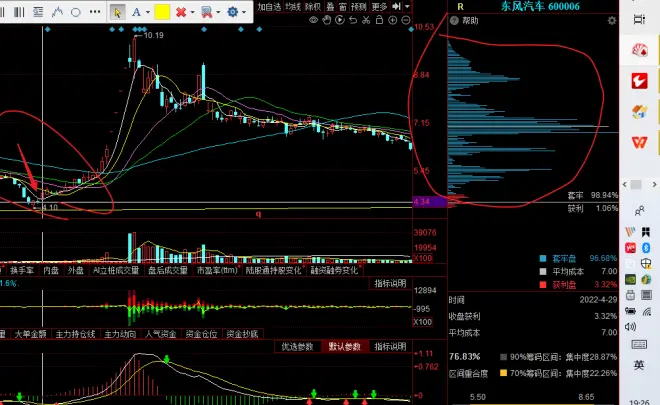Open dropdown arrow next to red X
This screenshot has height=405, width=660.
pyautogui.click(x=192, y=12)
